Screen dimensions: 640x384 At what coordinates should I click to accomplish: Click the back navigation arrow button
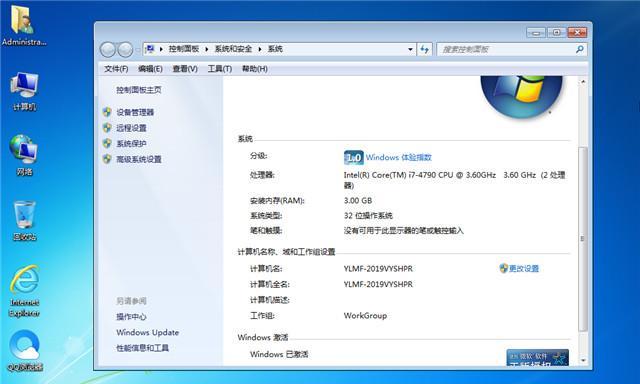click(108, 49)
